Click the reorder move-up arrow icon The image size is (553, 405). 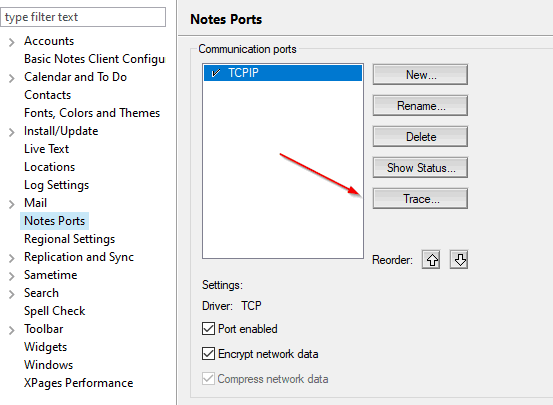[x=431, y=260]
